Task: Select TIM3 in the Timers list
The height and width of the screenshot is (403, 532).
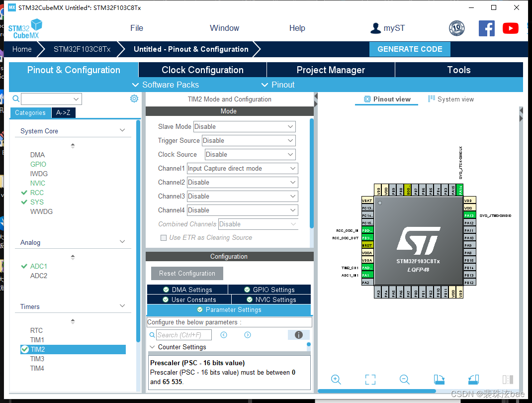Action: pyautogui.click(x=37, y=359)
